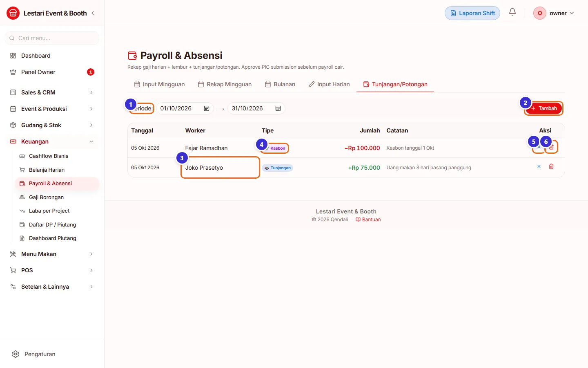The height and width of the screenshot is (368, 588).
Task: Click the Gudang & Stok box icon
Action: click(x=13, y=125)
